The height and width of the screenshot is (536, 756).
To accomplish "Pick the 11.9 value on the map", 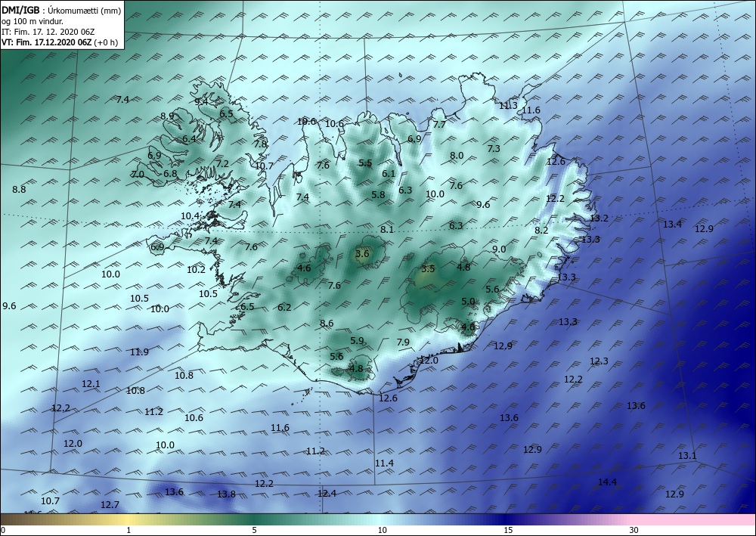I will click(x=139, y=352).
